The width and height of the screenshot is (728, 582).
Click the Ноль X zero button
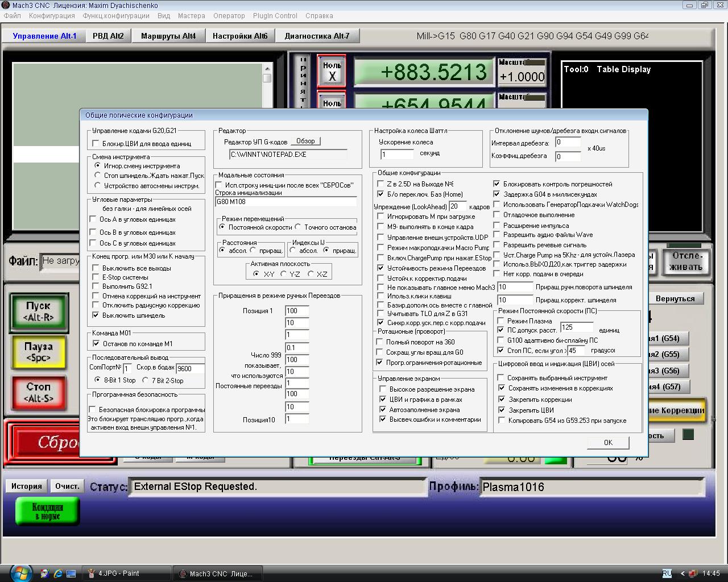point(332,72)
